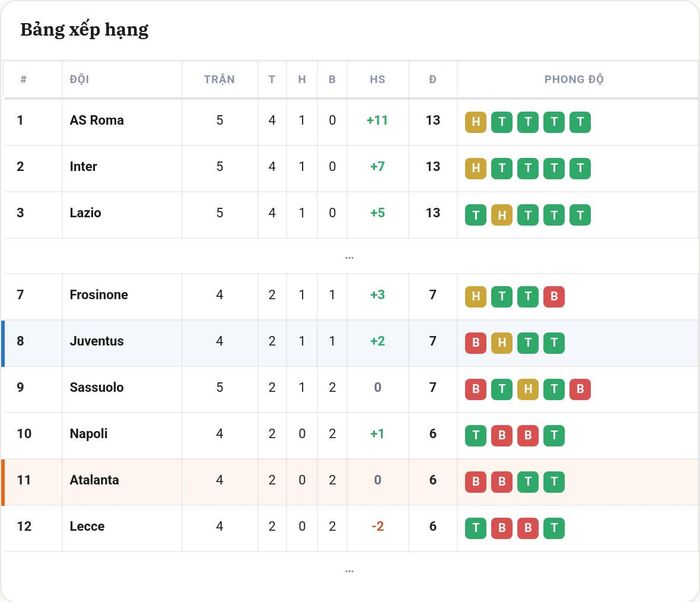Open the Juventus team link
Image resolution: width=700 pixels, height=602 pixels.
point(96,341)
